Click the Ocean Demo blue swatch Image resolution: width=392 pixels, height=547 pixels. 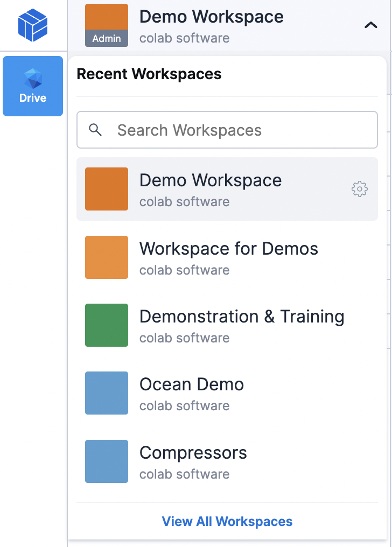click(107, 393)
